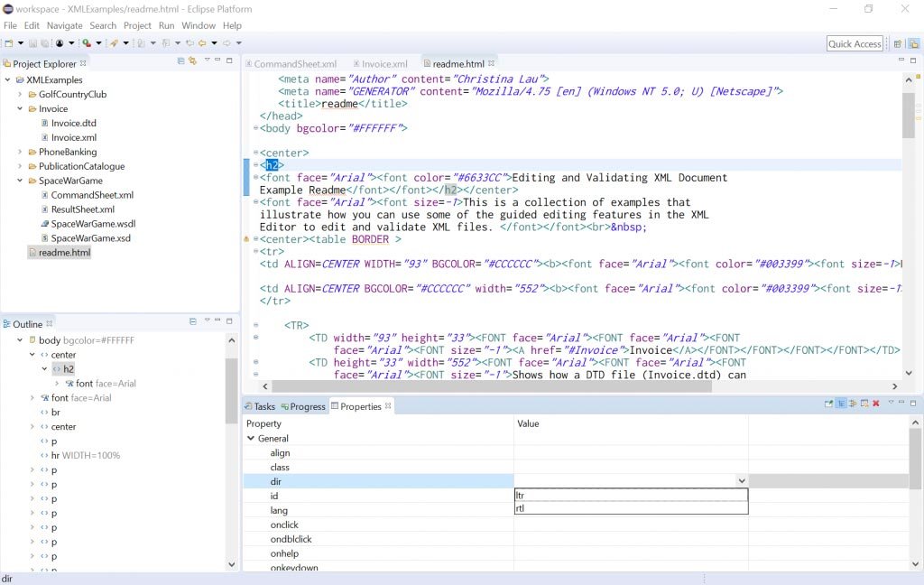
Task: Click the Save icon in main toolbar
Action: [33, 43]
